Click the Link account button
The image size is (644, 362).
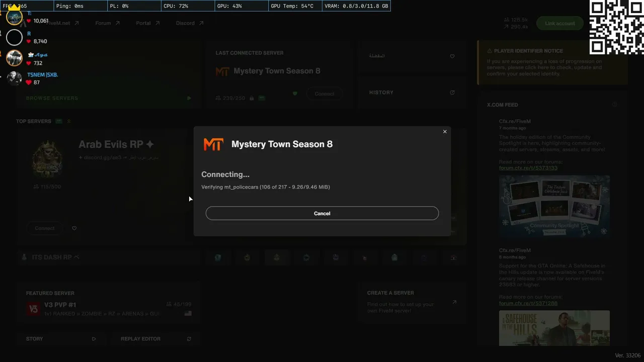coord(560,23)
